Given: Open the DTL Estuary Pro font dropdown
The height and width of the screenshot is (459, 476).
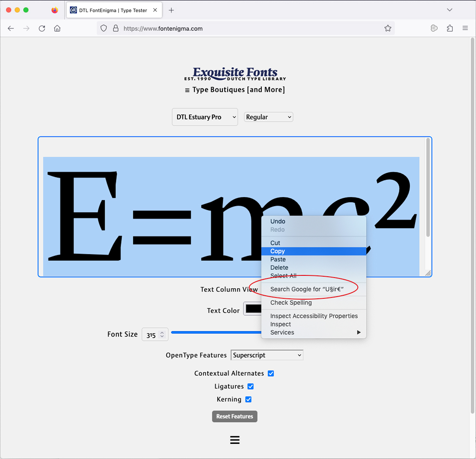Looking at the screenshot, I should pyautogui.click(x=205, y=117).
